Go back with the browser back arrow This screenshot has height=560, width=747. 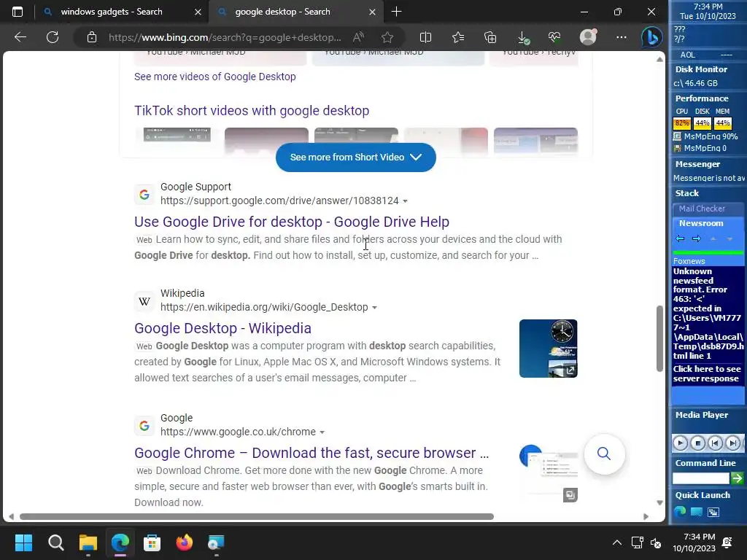20,37
